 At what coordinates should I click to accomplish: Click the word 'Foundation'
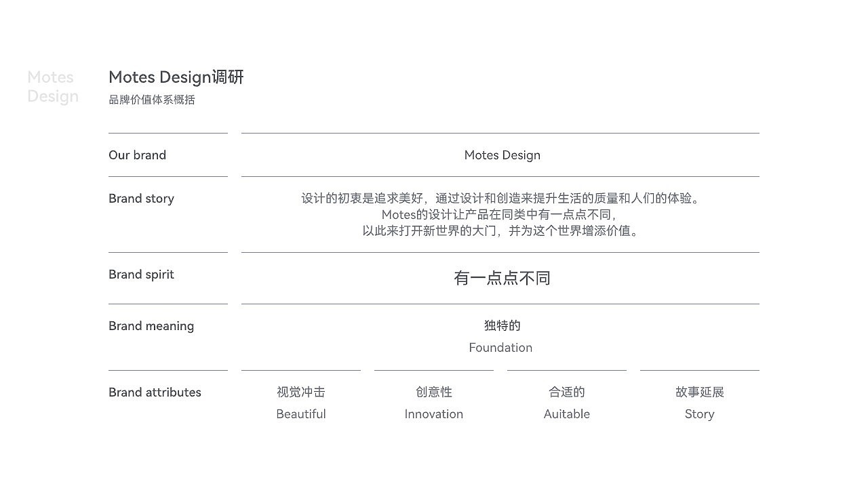pos(500,348)
